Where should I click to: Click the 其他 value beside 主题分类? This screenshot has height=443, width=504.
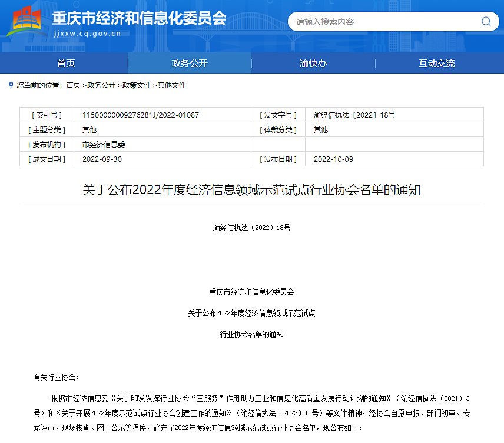pyautogui.click(x=89, y=130)
